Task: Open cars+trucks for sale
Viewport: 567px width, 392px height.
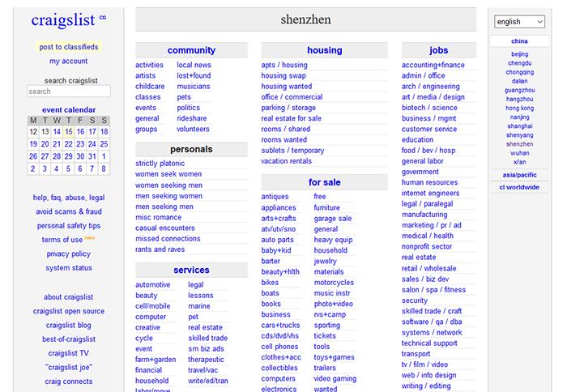Action: 280,325
